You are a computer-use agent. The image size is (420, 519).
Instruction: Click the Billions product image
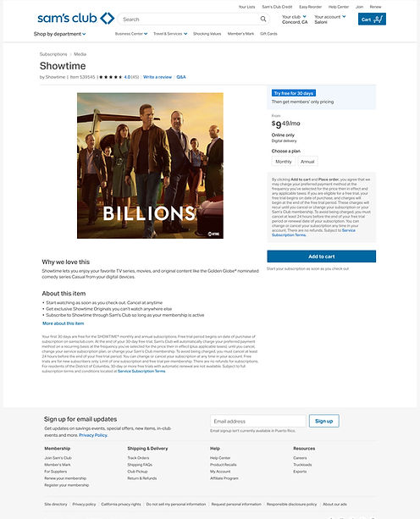point(150,165)
